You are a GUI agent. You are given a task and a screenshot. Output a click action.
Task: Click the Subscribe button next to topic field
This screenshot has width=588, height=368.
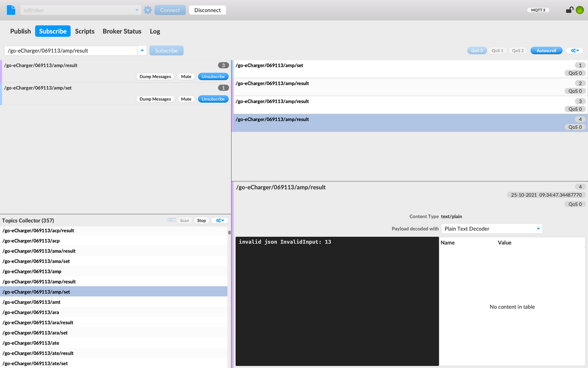[167, 51]
